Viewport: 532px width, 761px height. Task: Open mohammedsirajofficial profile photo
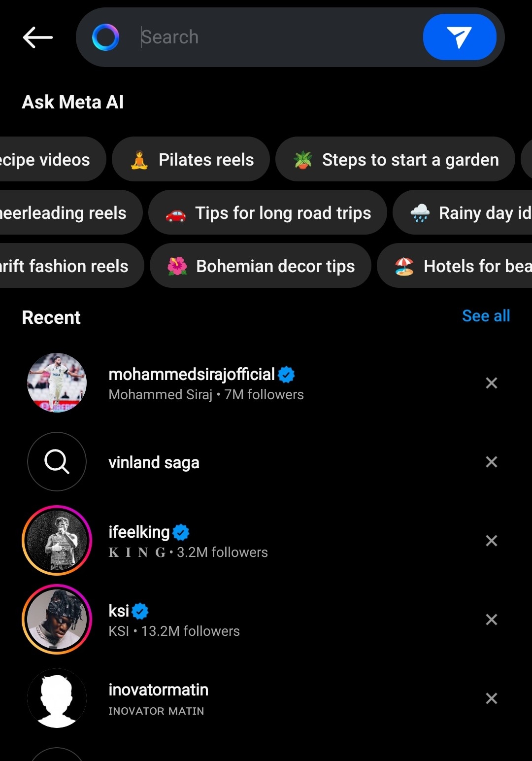(x=57, y=383)
